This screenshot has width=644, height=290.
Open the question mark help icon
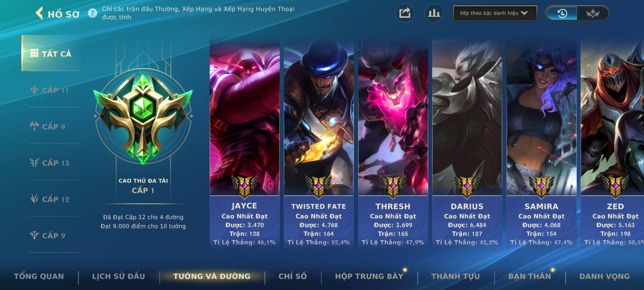click(x=93, y=13)
